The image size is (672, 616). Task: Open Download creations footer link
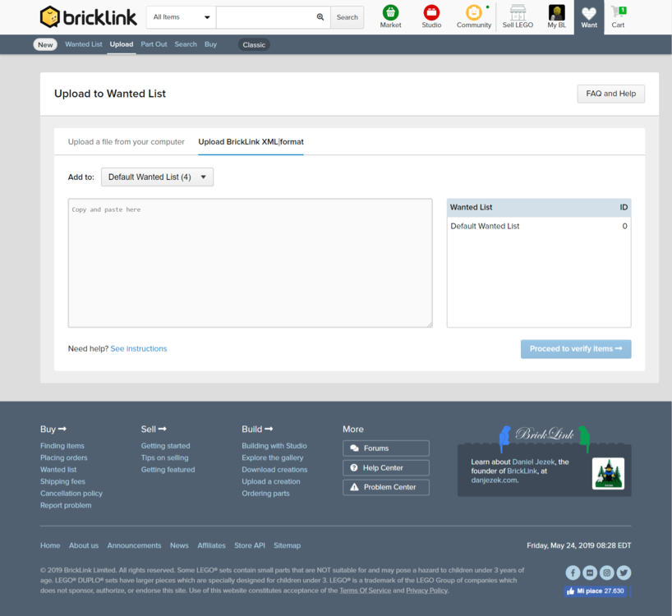(274, 470)
